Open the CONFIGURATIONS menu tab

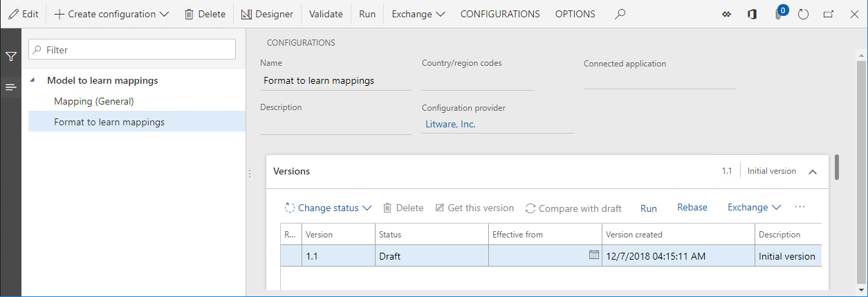(x=500, y=14)
